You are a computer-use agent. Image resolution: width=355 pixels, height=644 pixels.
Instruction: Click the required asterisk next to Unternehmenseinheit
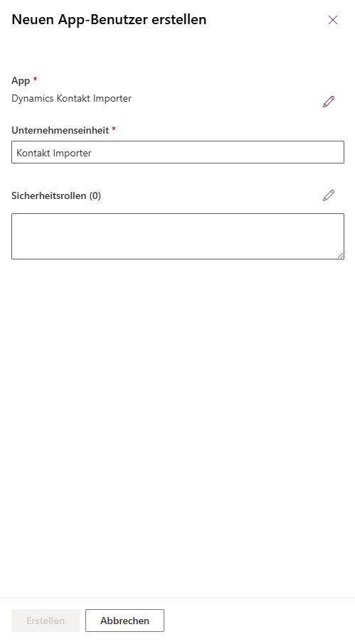click(114, 129)
